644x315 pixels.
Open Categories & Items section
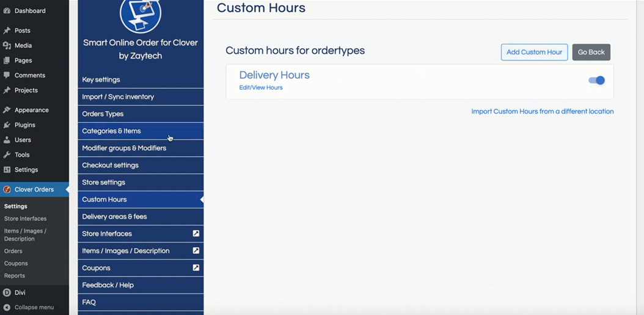coord(141,131)
